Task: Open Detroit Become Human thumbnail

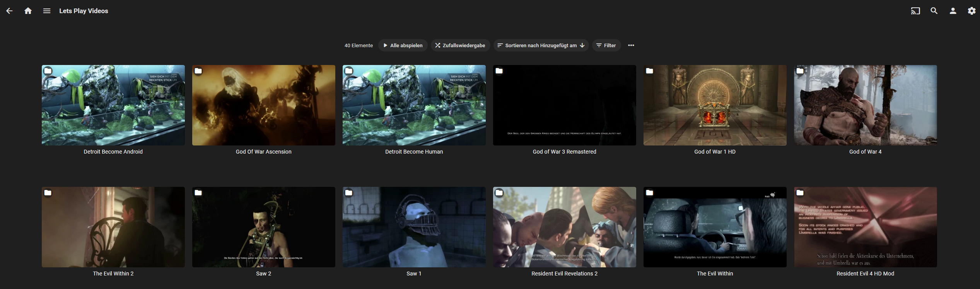Action: pyautogui.click(x=414, y=105)
